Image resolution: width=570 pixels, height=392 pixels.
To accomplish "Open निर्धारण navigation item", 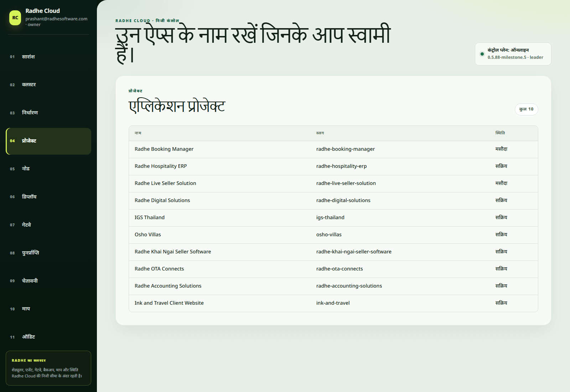I will (x=48, y=113).
